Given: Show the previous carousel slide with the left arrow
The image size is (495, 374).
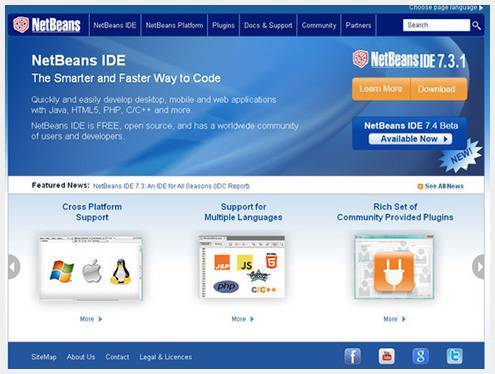Looking at the screenshot, I should click(x=14, y=267).
